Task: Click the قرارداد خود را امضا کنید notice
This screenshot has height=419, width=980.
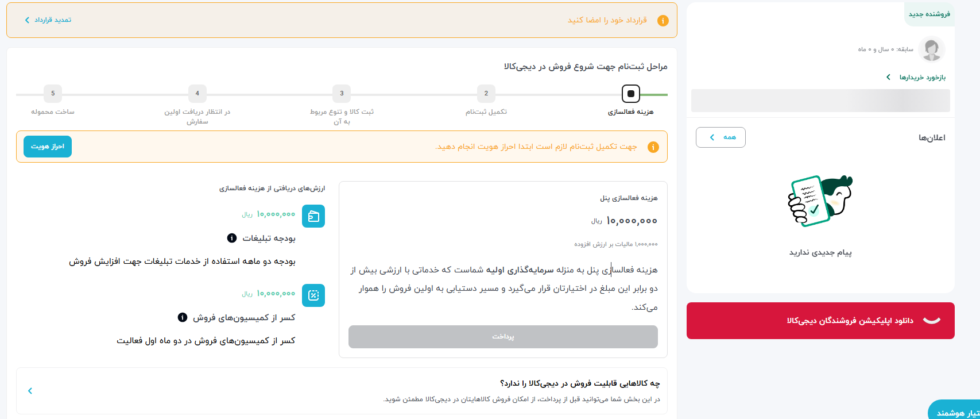Action: pos(607,20)
